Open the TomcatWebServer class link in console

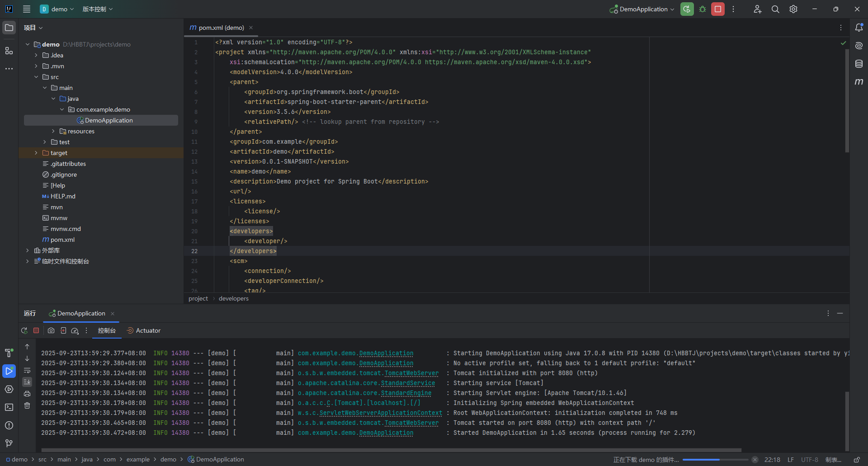click(411, 373)
